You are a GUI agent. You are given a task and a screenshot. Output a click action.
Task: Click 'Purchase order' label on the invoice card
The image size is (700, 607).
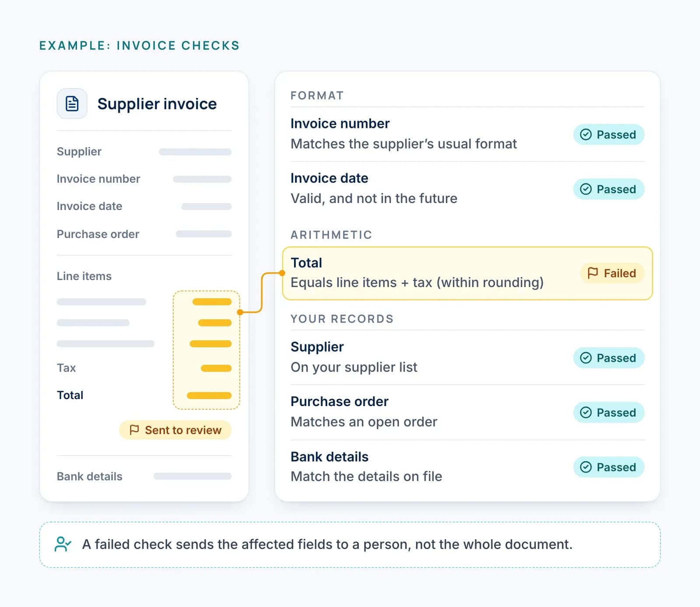(x=98, y=234)
